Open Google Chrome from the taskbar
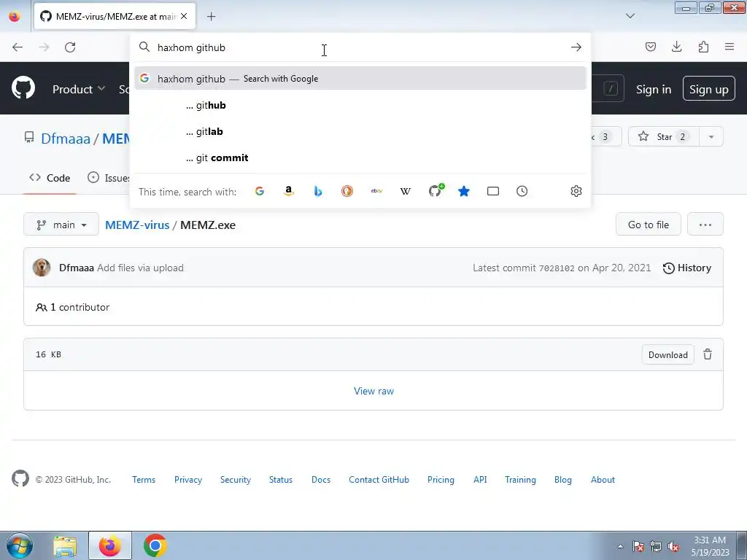 155,545
